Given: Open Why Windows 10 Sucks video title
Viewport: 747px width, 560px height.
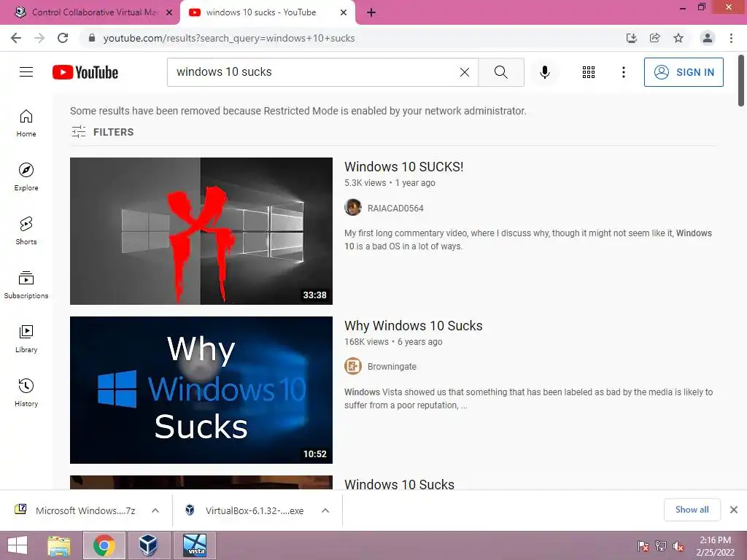Looking at the screenshot, I should (x=414, y=326).
